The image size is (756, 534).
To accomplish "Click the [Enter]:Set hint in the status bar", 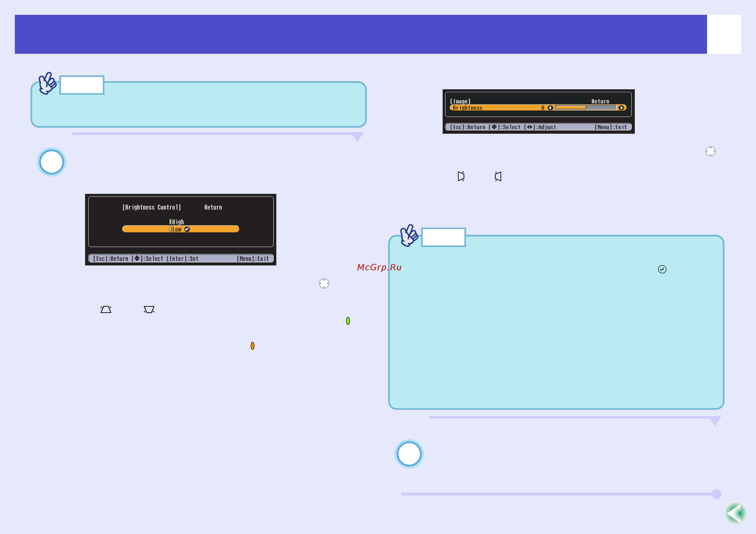I will (182, 259).
